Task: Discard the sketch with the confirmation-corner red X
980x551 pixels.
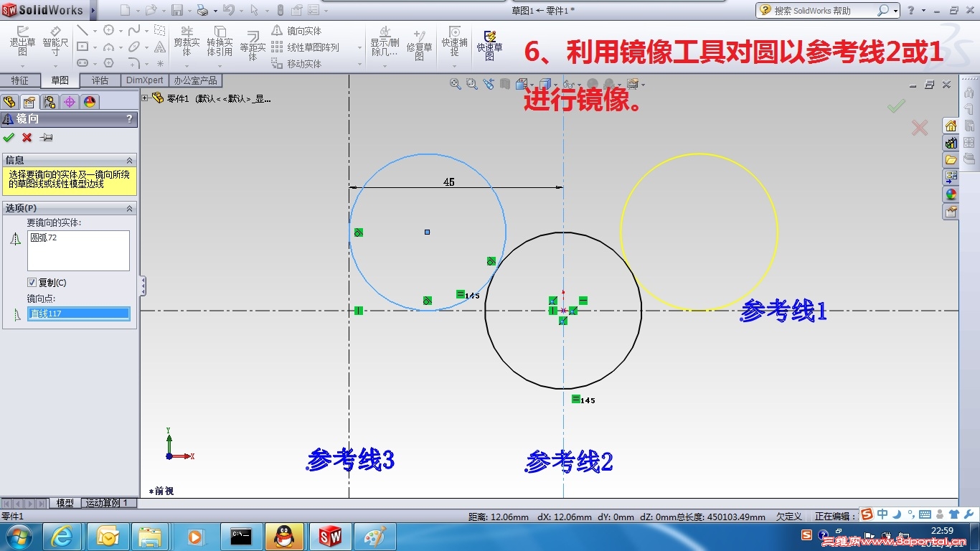Action: [x=919, y=128]
